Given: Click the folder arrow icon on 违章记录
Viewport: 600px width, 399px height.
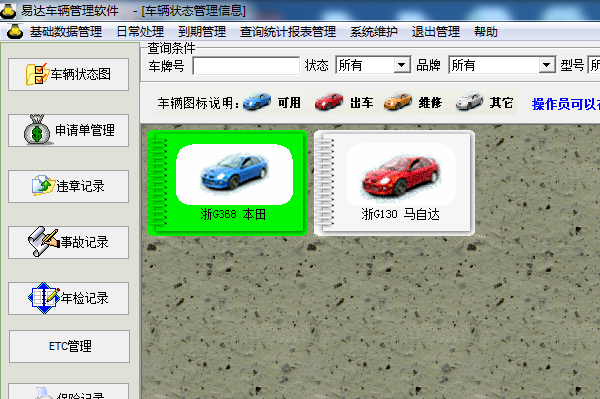Looking at the screenshot, I should click(43, 185).
